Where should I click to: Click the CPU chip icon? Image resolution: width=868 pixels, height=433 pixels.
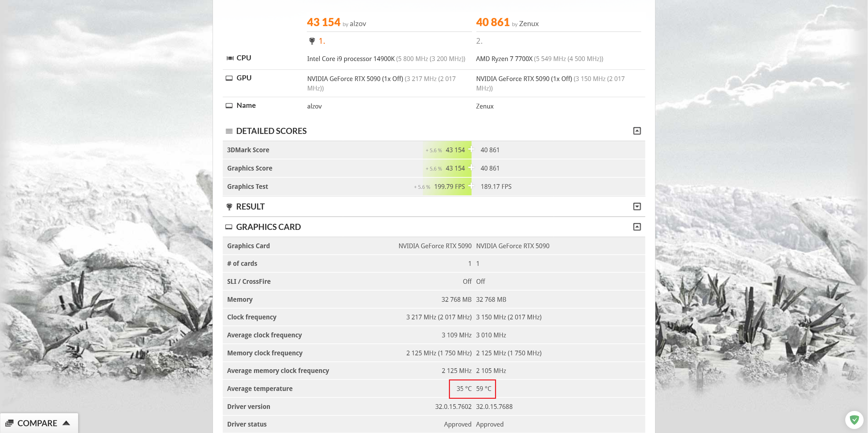[230, 58]
